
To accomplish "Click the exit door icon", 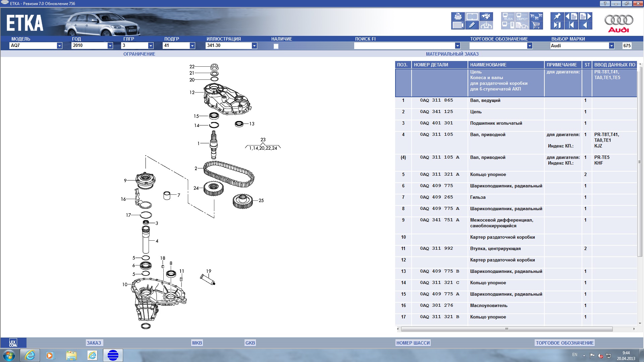I will pyautogui.click(x=557, y=25).
